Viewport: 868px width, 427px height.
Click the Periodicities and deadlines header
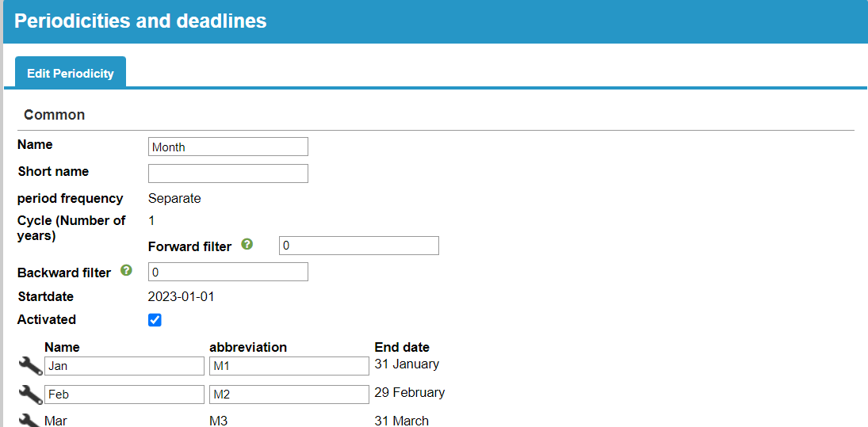(x=140, y=21)
